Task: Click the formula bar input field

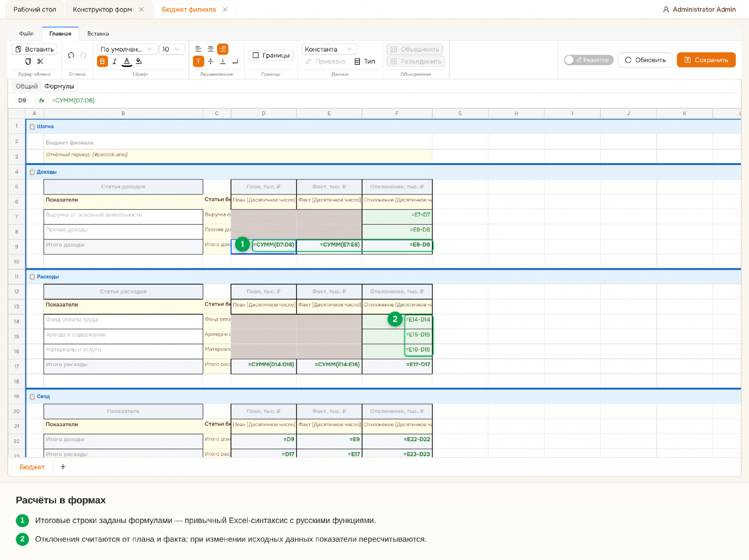Action: pyautogui.click(x=394, y=100)
